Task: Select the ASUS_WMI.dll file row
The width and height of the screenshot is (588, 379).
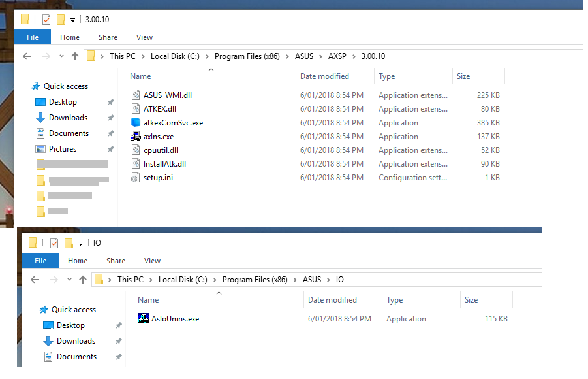Action: pyautogui.click(x=315, y=95)
